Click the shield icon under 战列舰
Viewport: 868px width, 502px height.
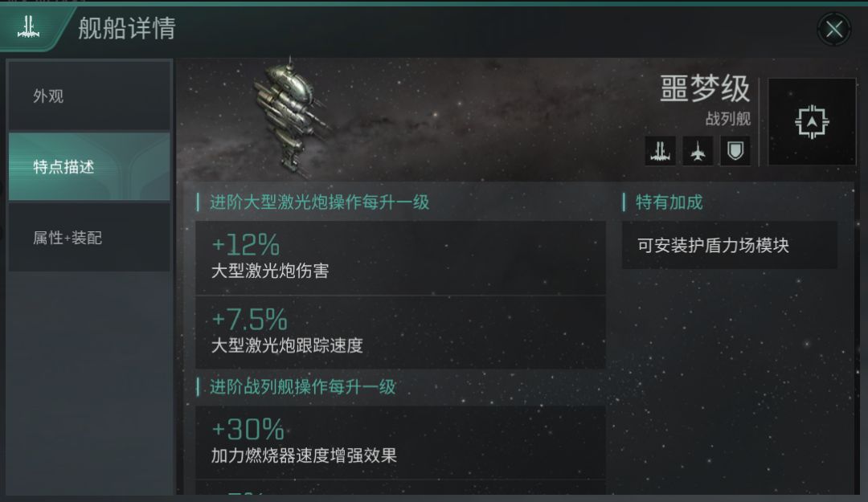point(735,151)
